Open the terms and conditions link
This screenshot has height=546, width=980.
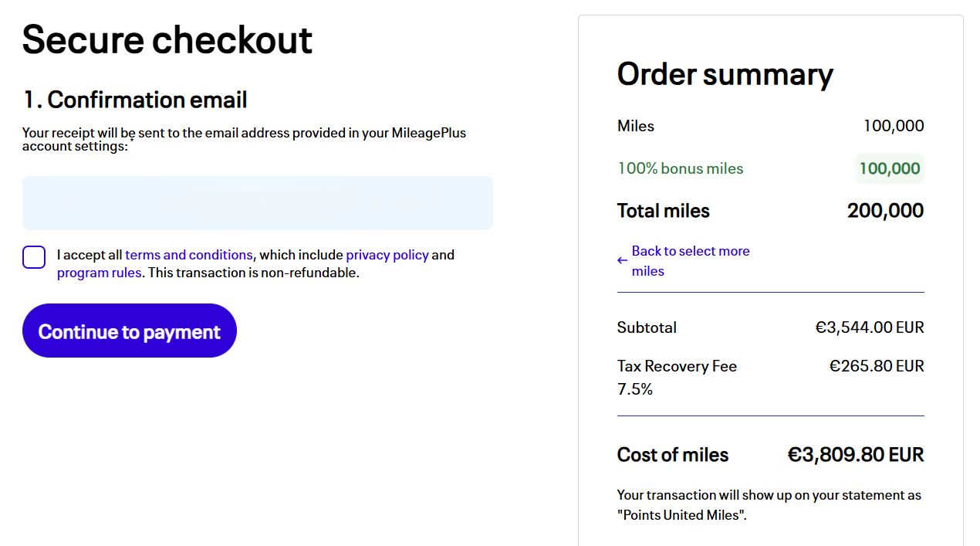(189, 255)
